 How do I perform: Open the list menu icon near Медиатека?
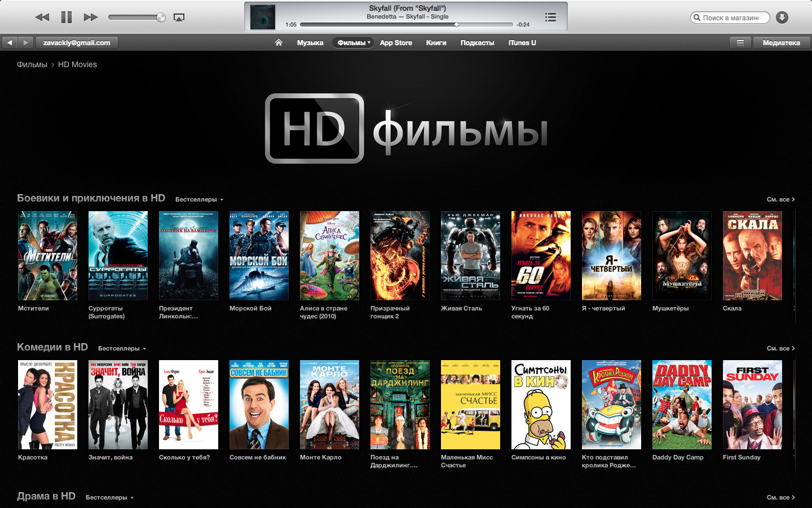point(740,42)
